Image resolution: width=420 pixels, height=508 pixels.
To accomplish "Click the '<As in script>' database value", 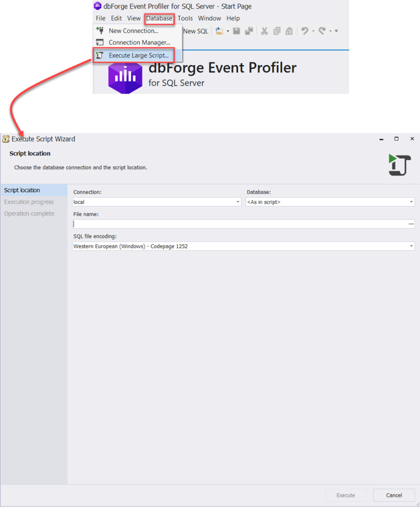I will pos(264,202).
